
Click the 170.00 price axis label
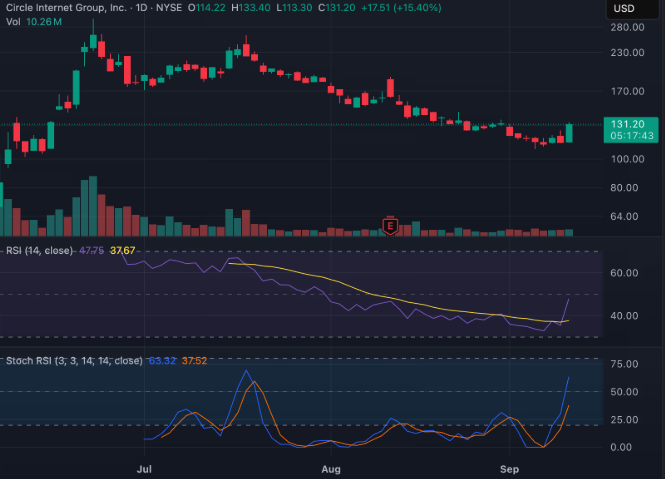click(627, 91)
